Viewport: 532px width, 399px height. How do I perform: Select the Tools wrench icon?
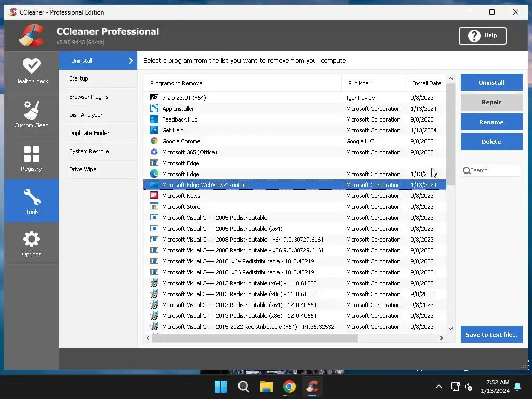(x=32, y=197)
